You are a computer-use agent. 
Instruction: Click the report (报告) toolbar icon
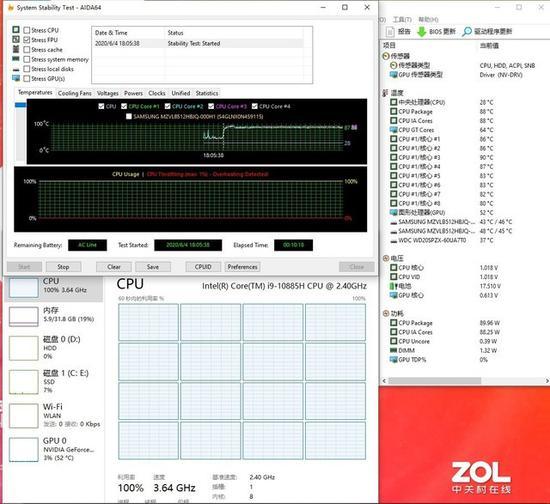point(390,32)
